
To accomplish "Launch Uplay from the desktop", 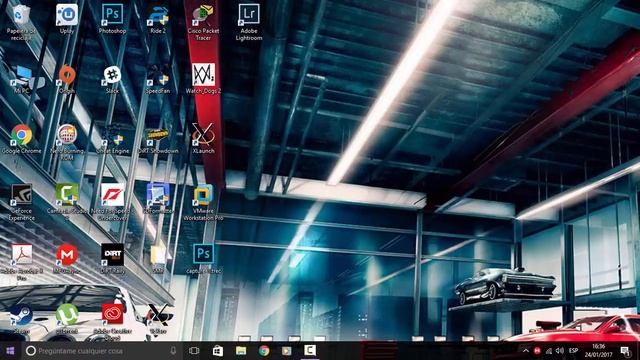I will (67, 19).
